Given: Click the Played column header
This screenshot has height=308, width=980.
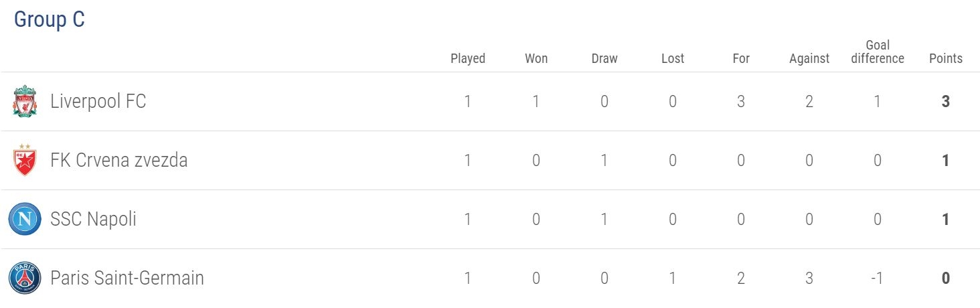Looking at the screenshot, I should click(x=468, y=58).
